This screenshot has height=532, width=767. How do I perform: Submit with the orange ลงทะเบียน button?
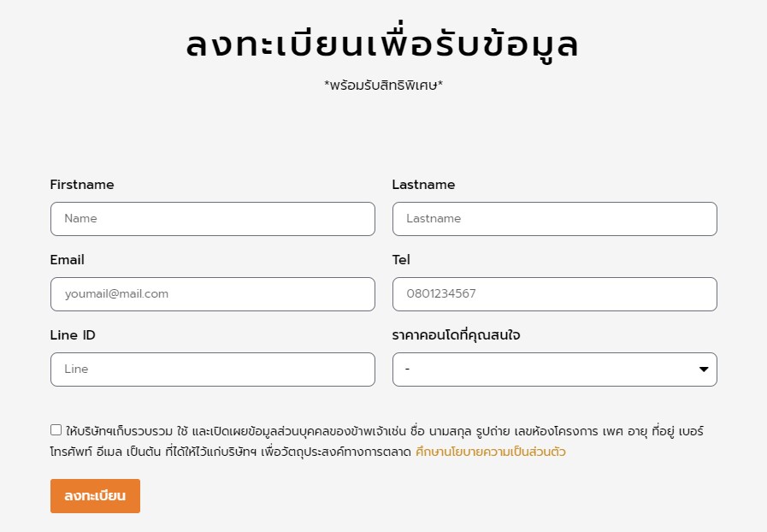[x=95, y=496]
